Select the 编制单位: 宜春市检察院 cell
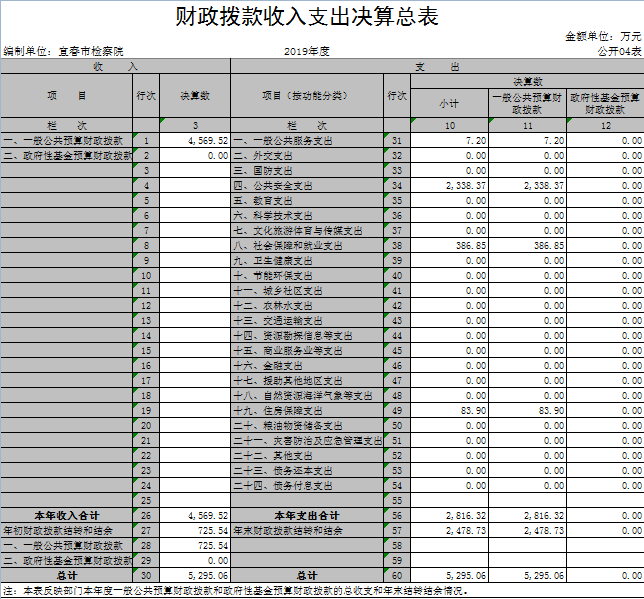644x599 pixels. (64, 50)
